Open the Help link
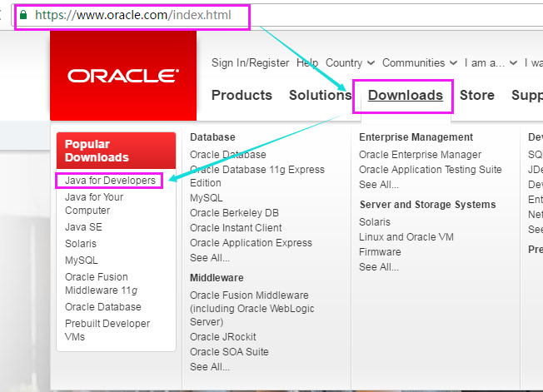543x392 pixels. (307, 63)
